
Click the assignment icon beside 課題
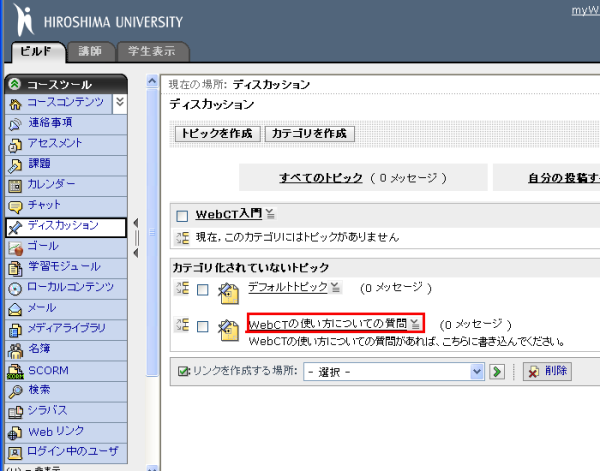pyautogui.click(x=15, y=166)
